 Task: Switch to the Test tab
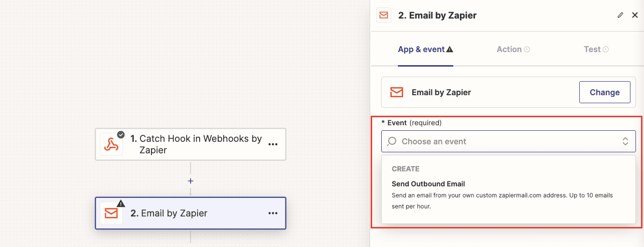[592, 50]
